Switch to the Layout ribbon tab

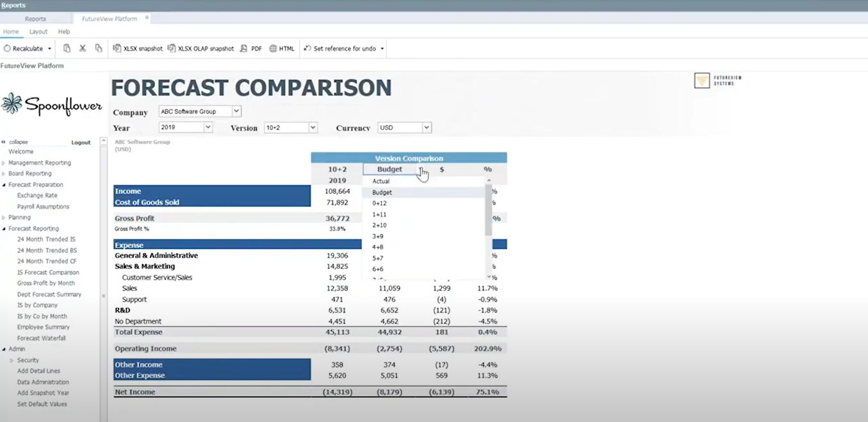coord(38,31)
